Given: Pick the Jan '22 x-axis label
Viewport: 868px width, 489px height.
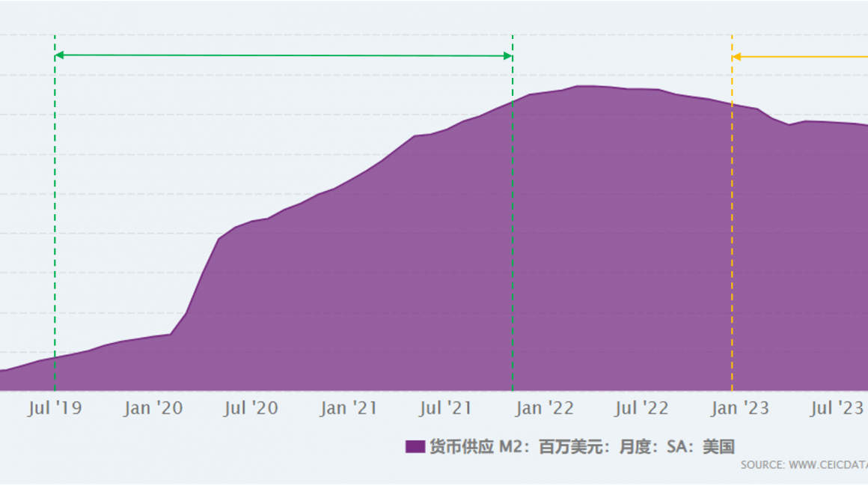Looking at the screenshot, I should pyautogui.click(x=545, y=408).
